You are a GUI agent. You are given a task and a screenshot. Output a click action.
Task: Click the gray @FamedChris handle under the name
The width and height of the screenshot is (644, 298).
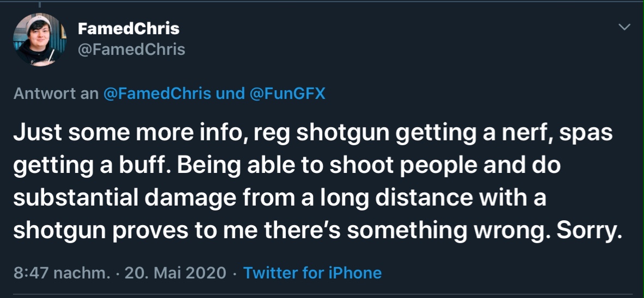[x=132, y=49]
